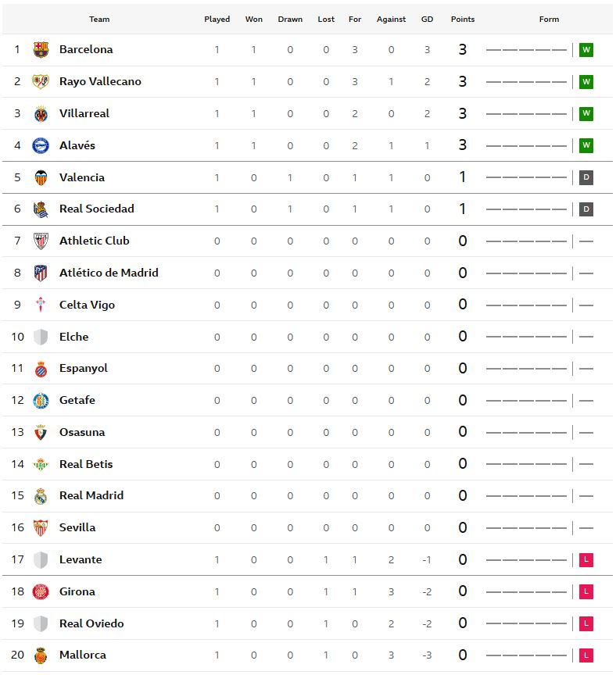Click the Points column header

463,20
